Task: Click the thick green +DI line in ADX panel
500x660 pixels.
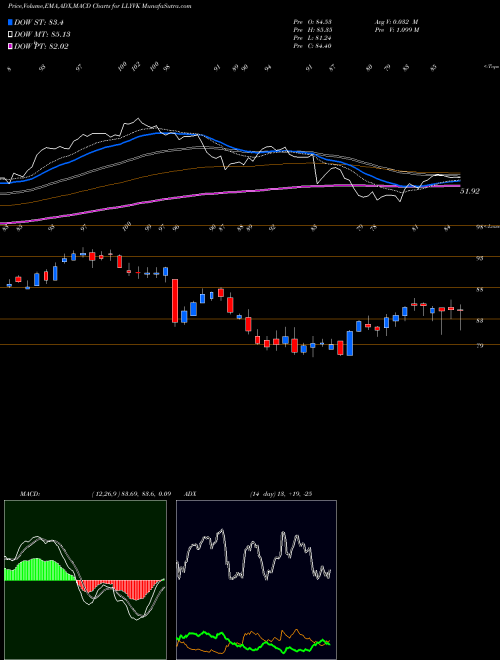Action: pyautogui.click(x=253, y=642)
